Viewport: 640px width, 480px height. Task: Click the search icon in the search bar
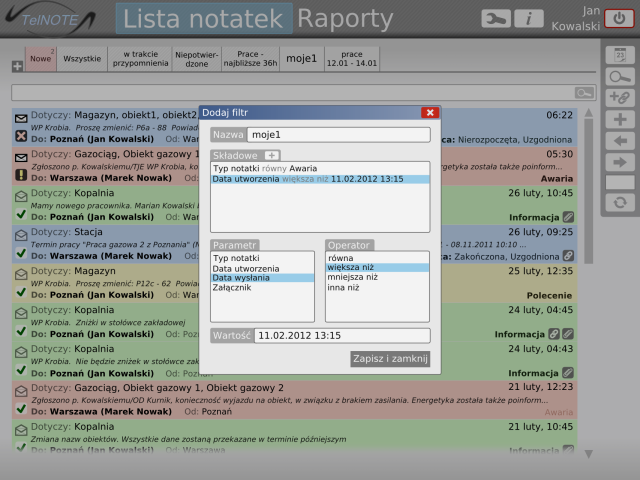[x=584, y=93]
